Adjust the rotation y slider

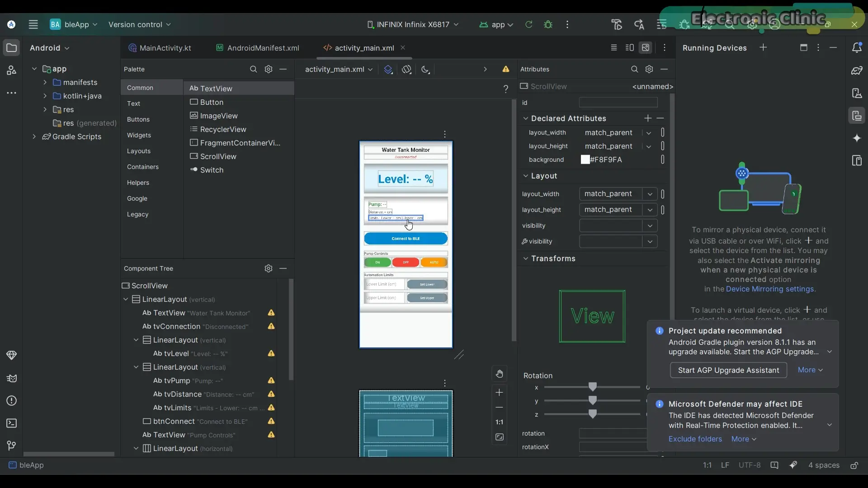pyautogui.click(x=592, y=401)
